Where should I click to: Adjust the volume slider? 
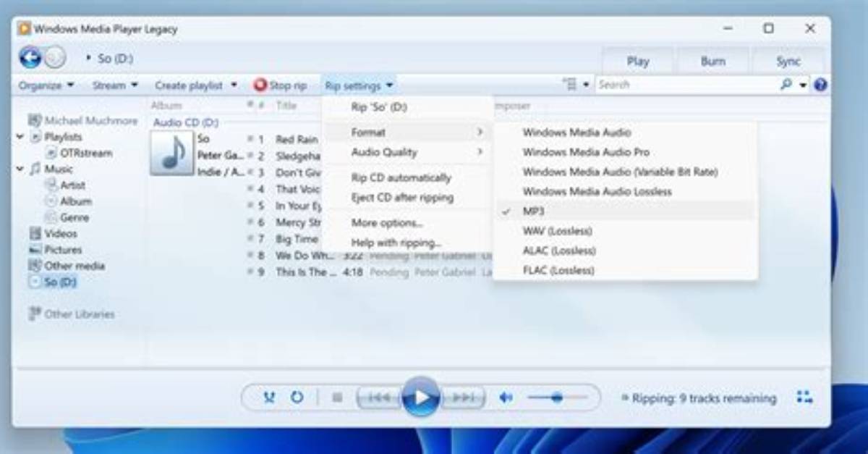pos(557,398)
